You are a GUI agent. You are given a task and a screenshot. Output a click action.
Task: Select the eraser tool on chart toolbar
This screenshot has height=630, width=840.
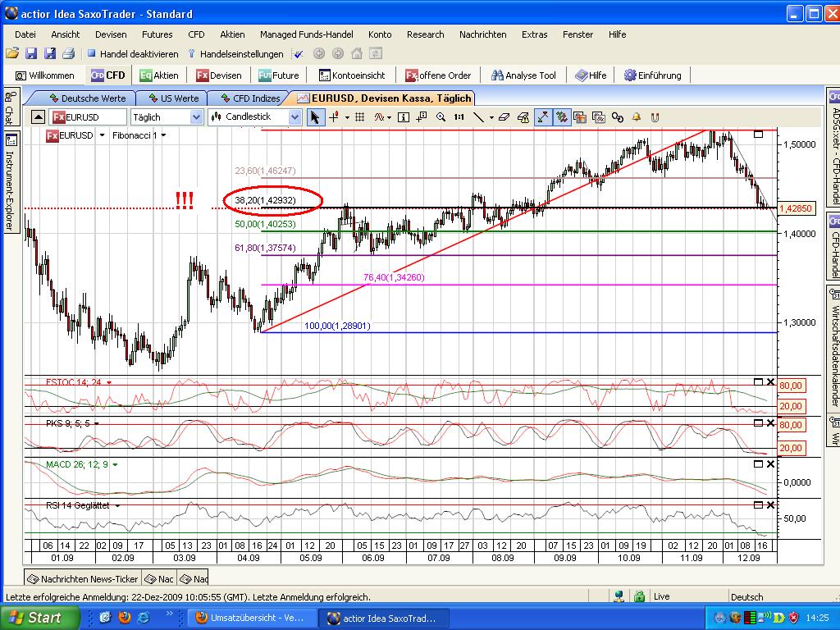(x=505, y=116)
